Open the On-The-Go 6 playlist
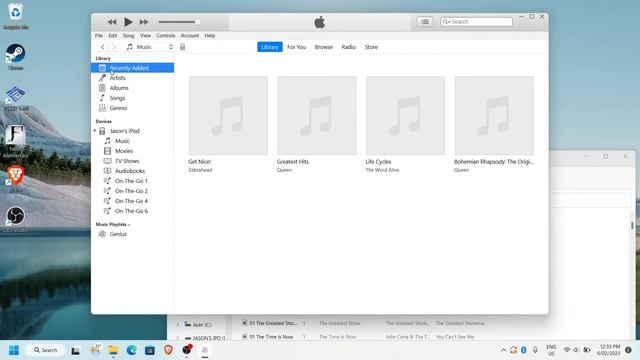 click(x=131, y=211)
